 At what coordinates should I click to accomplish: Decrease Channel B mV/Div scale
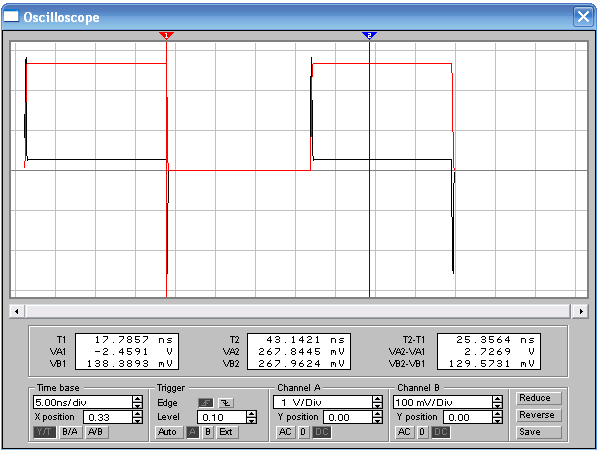(x=497, y=406)
